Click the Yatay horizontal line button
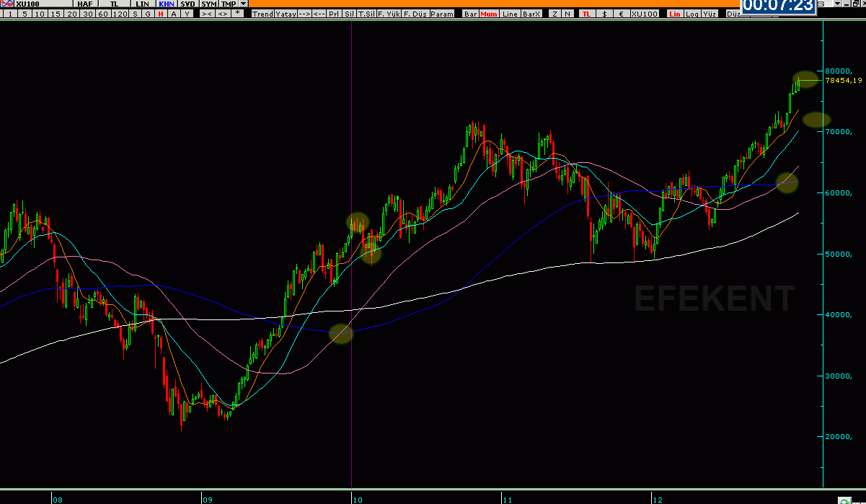The image size is (866, 504). 284,14
